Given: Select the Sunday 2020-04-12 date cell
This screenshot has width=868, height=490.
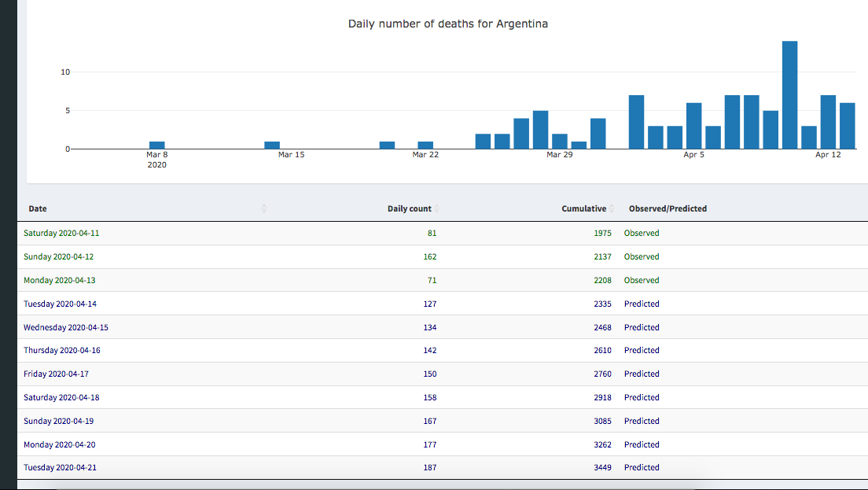Looking at the screenshot, I should (59, 256).
